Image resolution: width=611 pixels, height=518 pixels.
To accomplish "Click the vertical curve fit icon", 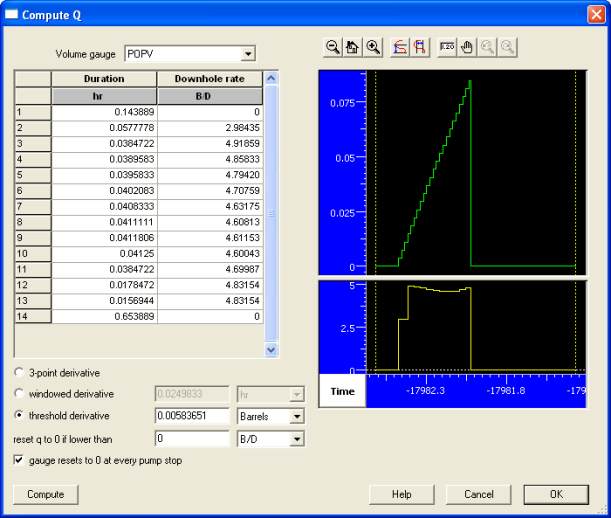I will pos(419,47).
